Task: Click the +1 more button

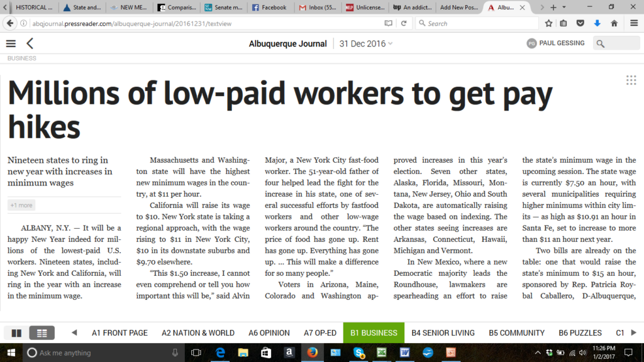Action: pyautogui.click(x=21, y=206)
